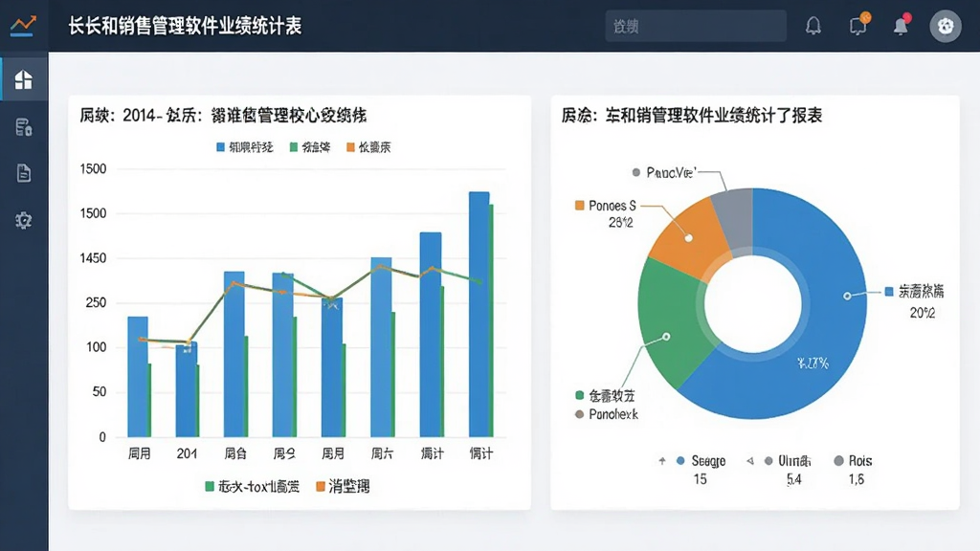Click the outline bell notification icon
Image resolution: width=980 pixels, height=551 pixels.
click(813, 26)
